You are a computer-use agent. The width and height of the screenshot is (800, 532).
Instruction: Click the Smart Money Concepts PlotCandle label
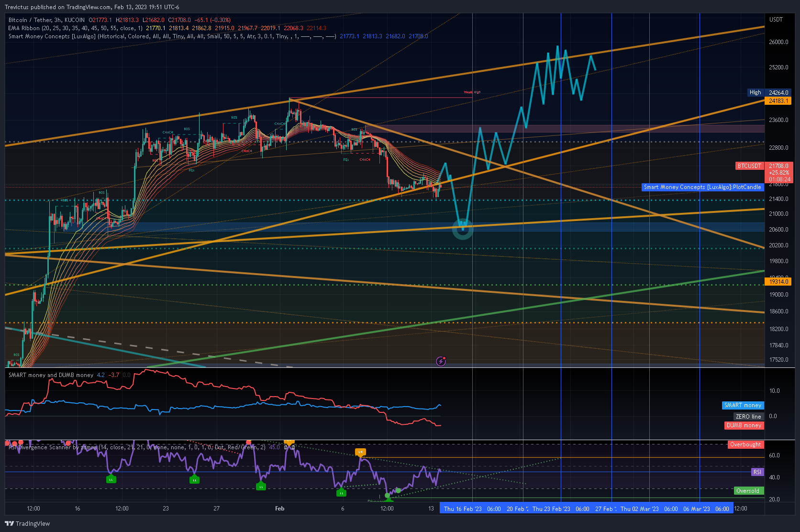[x=703, y=187]
